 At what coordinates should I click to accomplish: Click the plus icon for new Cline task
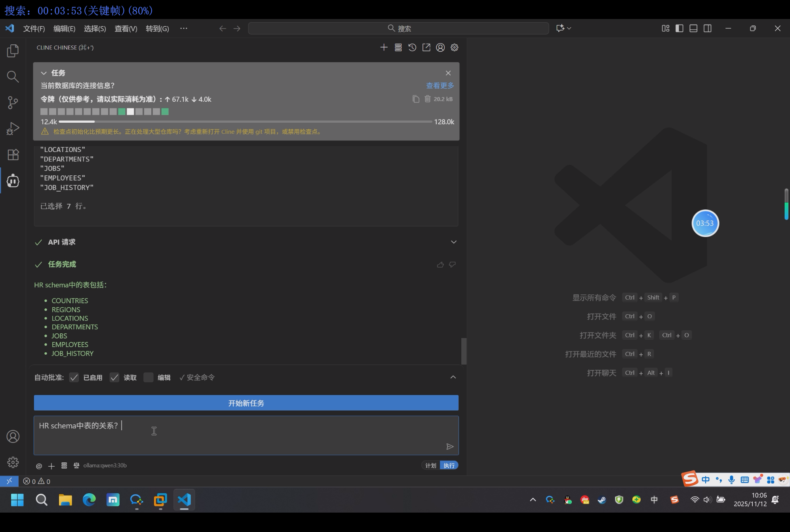point(384,47)
